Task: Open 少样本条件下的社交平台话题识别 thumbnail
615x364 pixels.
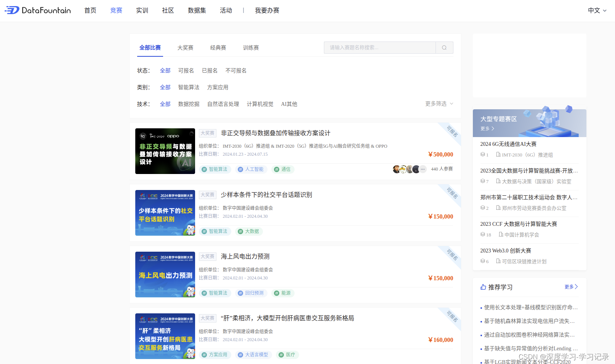Action: coord(165,213)
